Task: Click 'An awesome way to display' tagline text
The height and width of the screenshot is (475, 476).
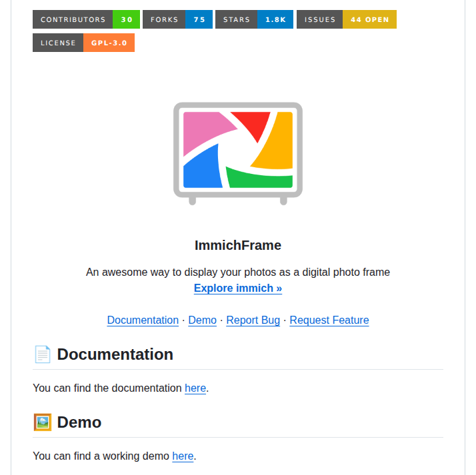Action: pos(238,272)
